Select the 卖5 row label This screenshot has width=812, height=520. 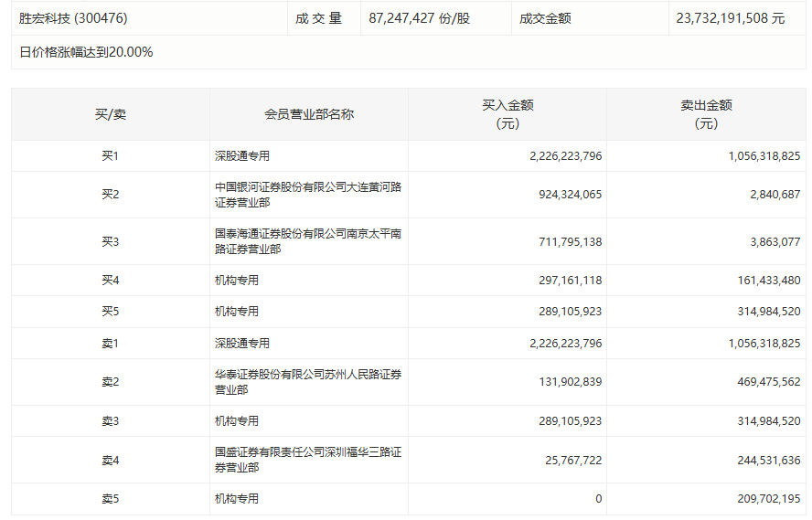coord(111,499)
